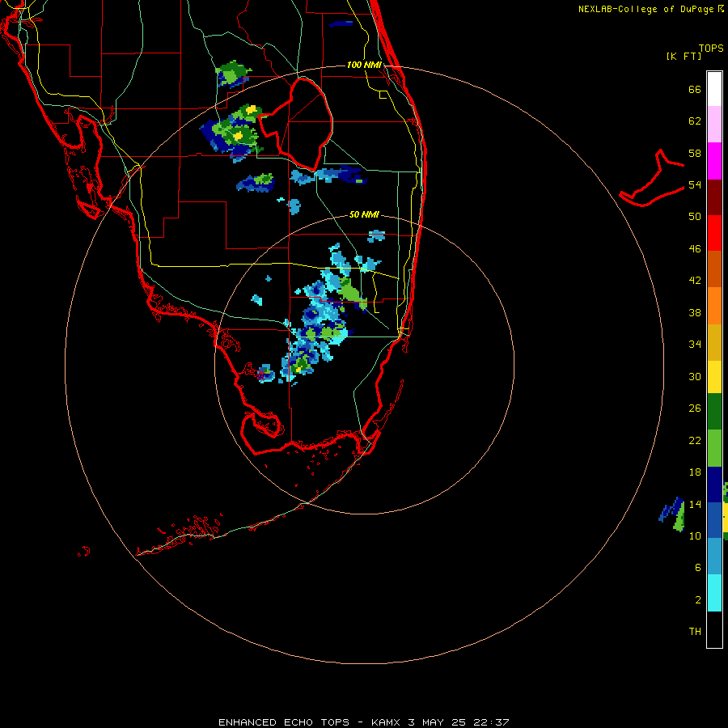
Task: Click the TH threshold label
Action: 695,632
